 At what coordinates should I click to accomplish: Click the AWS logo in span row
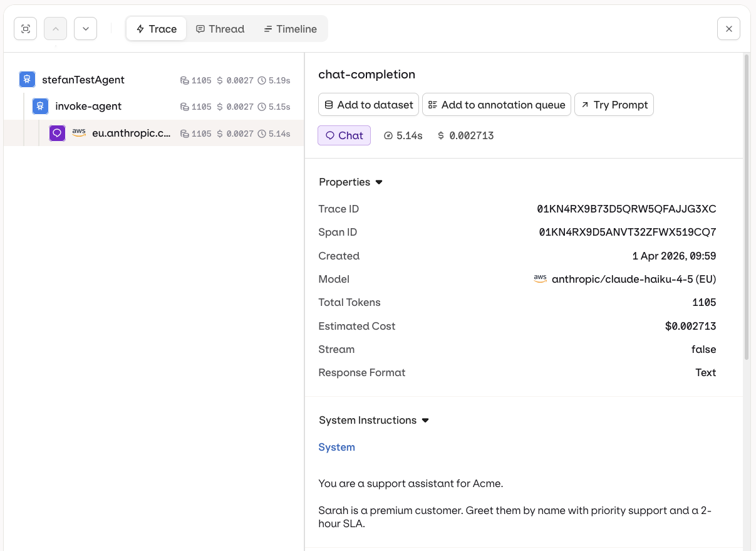coord(79,132)
